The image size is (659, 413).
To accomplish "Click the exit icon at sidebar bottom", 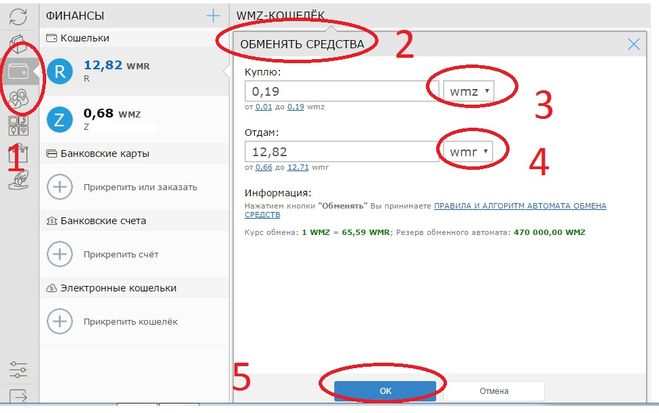I will (17, 397).
